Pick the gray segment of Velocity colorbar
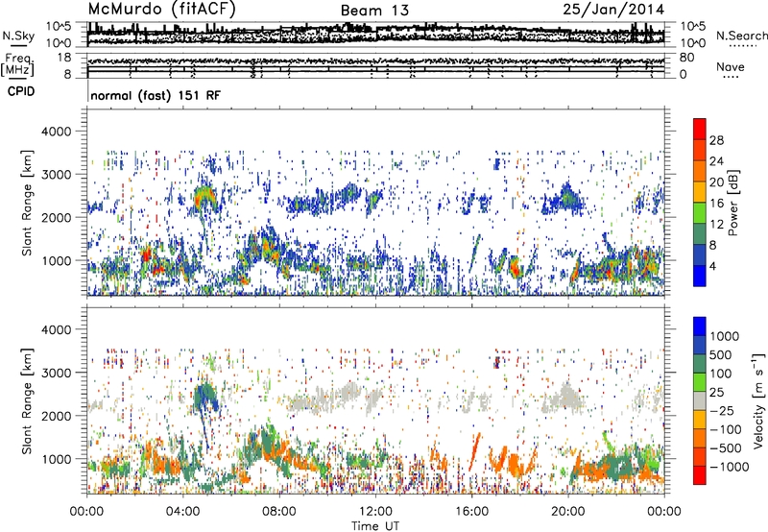768x532 pixels. (x=700, y=400)
